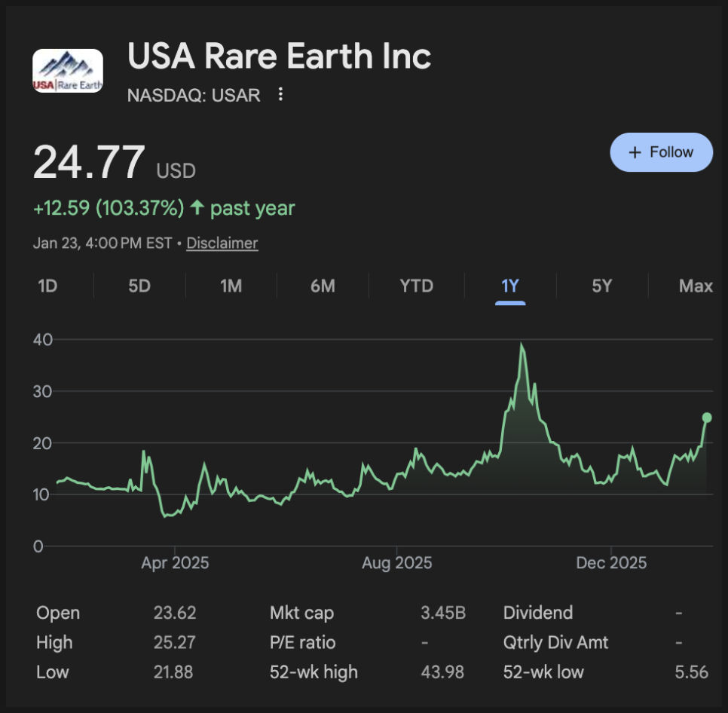728x713 pixels.
Task: Select the 5D time range tab
Action: click(139, 286)
